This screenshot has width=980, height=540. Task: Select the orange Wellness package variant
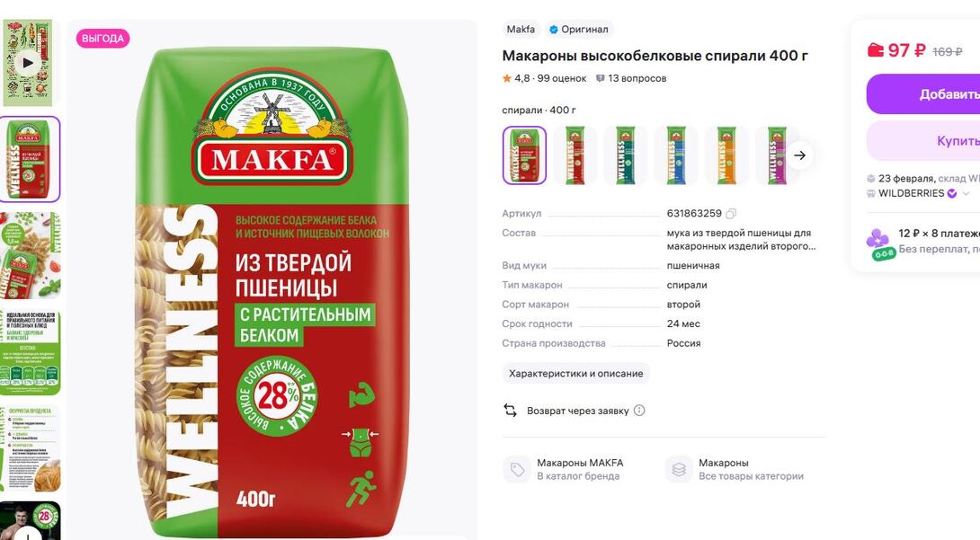pyautogui.click(x=726, y=155)
